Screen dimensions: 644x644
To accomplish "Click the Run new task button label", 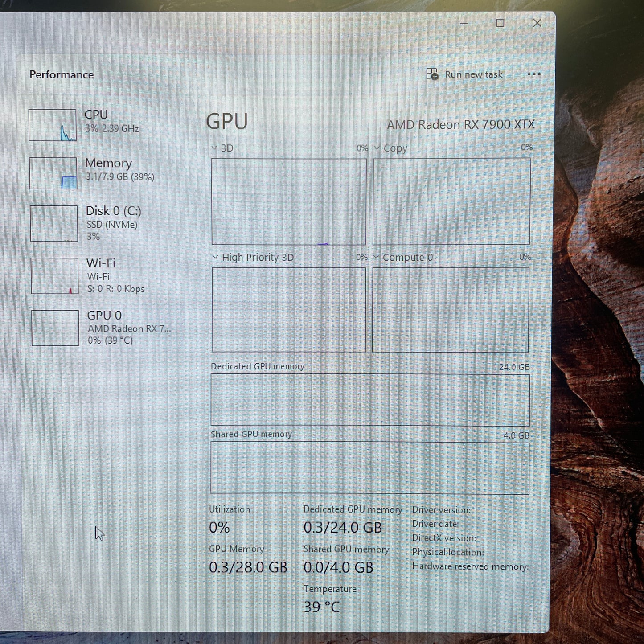I will pos(473,74).
